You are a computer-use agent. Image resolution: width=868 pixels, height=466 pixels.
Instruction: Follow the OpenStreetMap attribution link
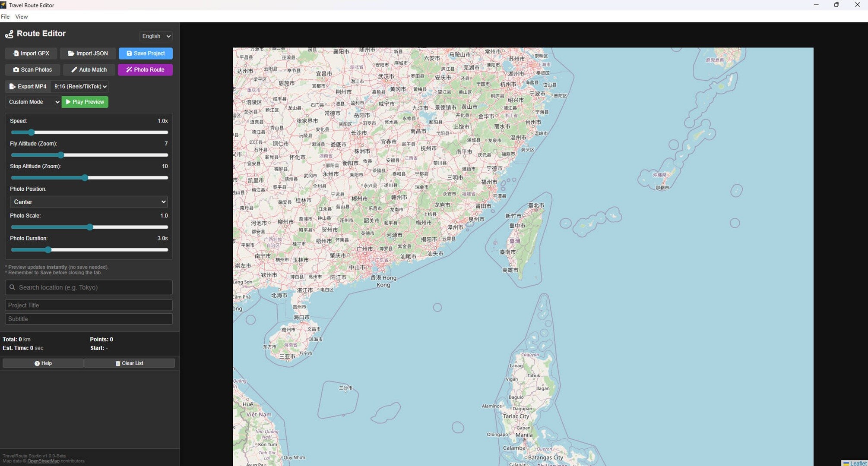point(43,461)
